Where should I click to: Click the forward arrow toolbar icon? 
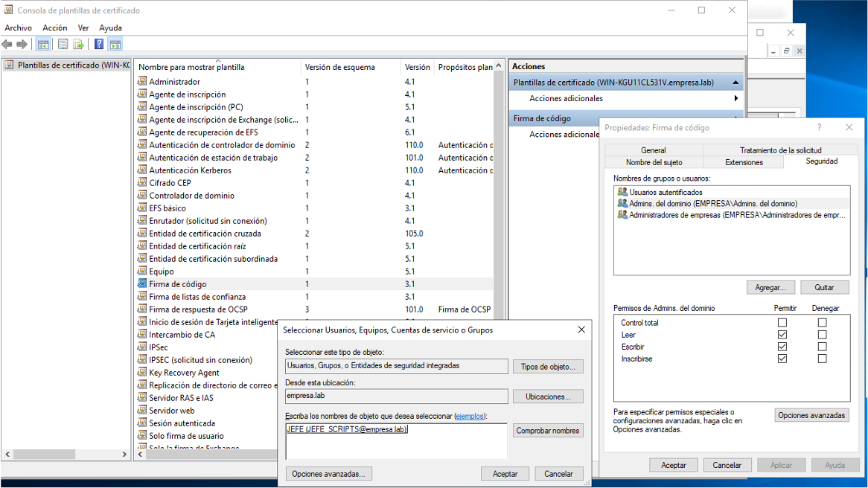tap(22, 45)
